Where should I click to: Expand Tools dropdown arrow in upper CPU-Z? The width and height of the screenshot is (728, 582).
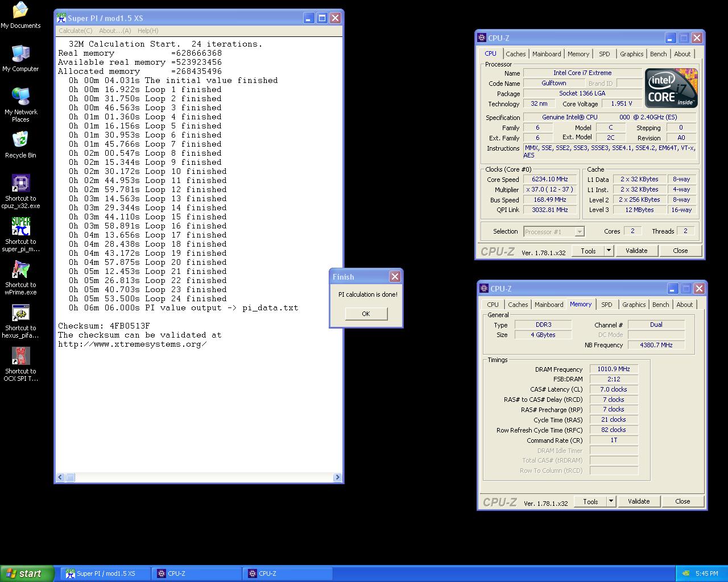click(609, 251)
